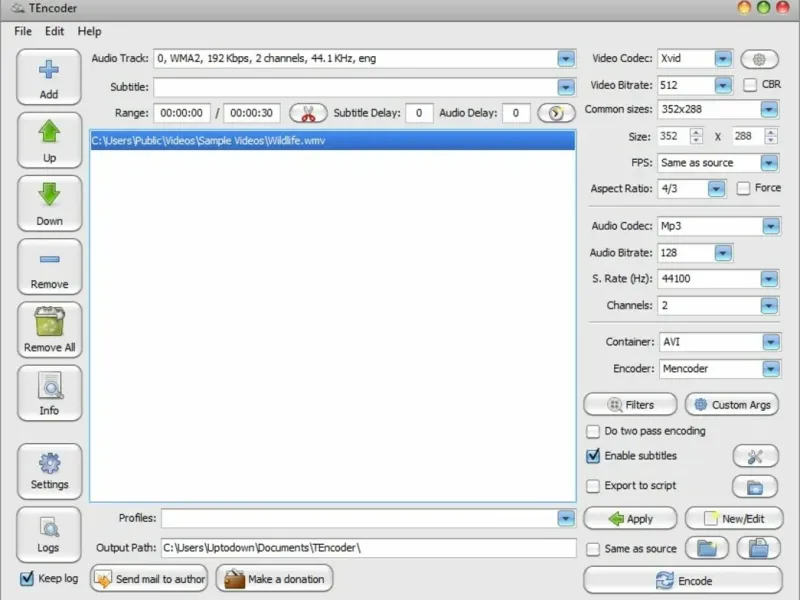Move the selected file Up

coord(49,141)
